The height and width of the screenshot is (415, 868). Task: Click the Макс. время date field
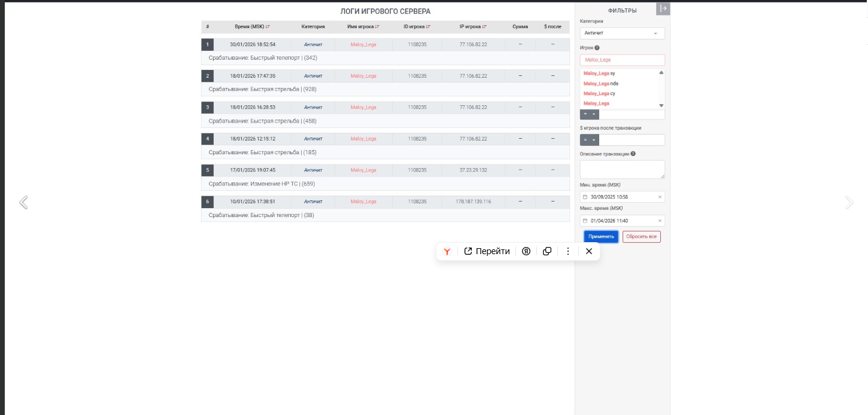[622, 221]
